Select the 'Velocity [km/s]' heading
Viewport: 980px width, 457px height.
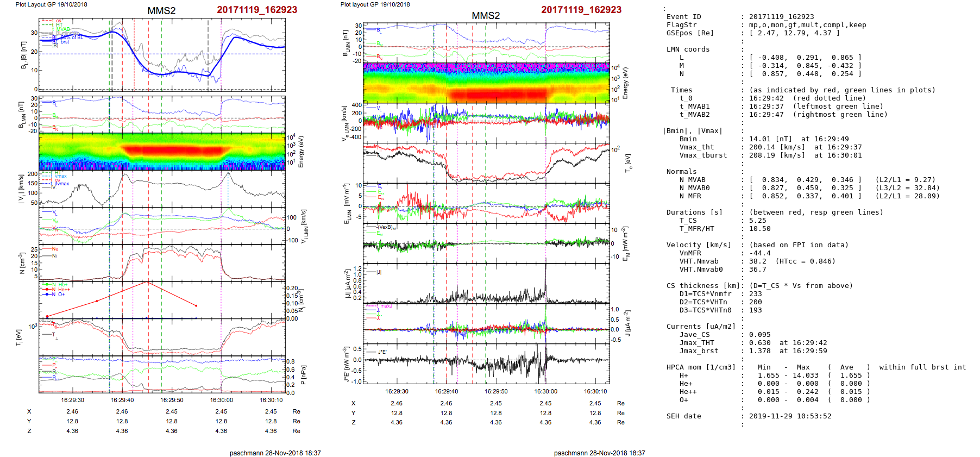click(699, 245)
